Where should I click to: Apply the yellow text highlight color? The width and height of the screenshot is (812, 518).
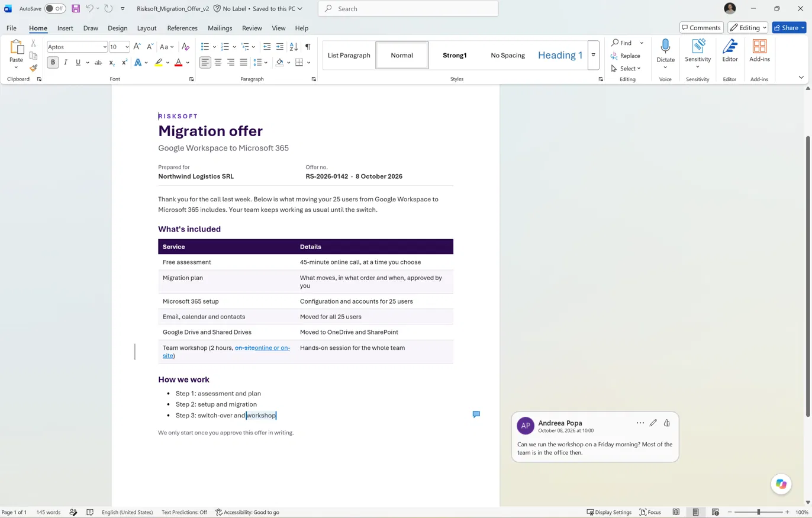[x=158, y=62]
